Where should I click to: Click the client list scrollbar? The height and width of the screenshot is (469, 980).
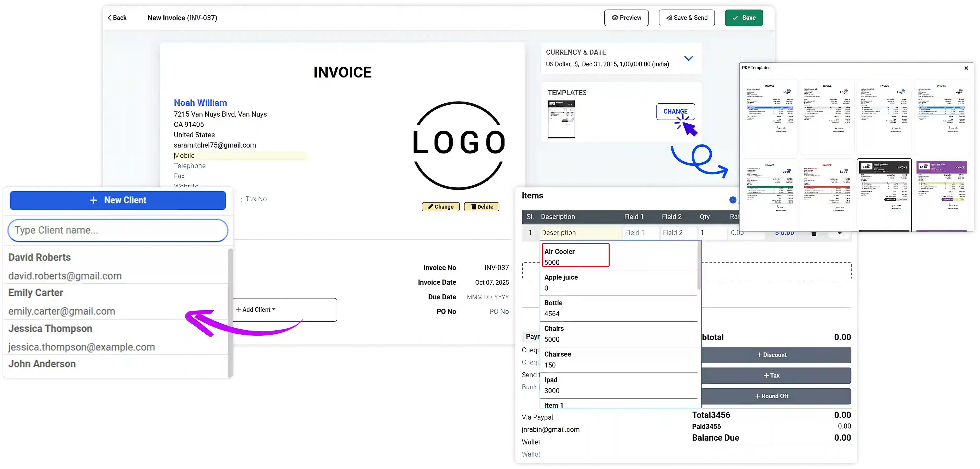click(x=230, y=313)
